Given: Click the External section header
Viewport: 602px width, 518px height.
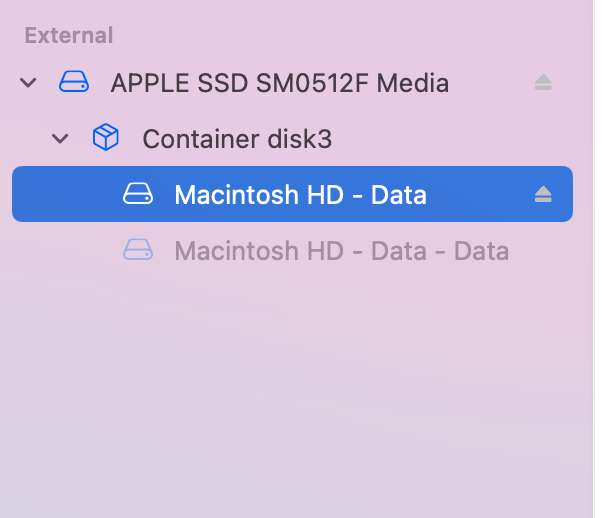Looking at the screenshot, I should (x=69, y=35).
